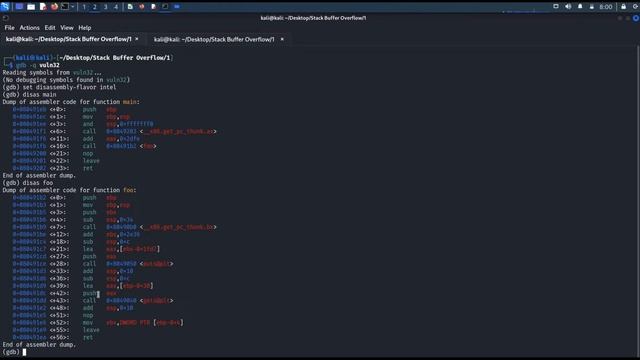Close the second terminal tab
The image size is (640, 360).
click(x=282, y=39)
